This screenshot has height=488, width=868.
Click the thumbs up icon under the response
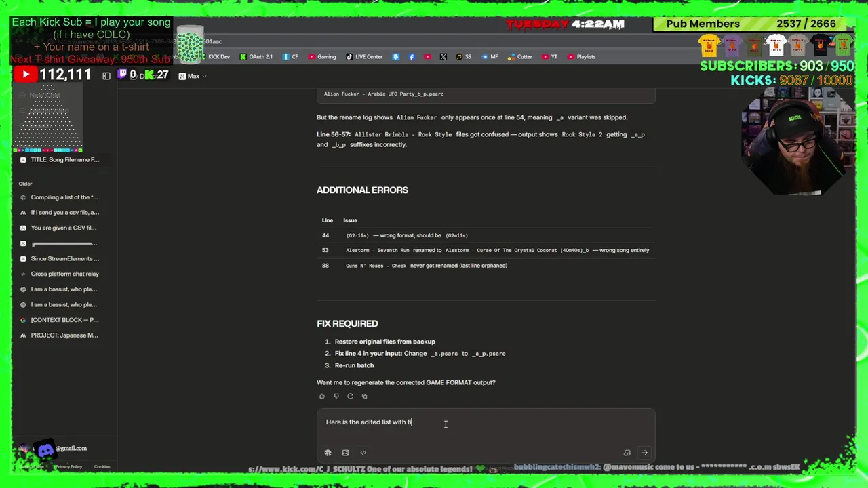pyautogui.click(x=322, y=396)
